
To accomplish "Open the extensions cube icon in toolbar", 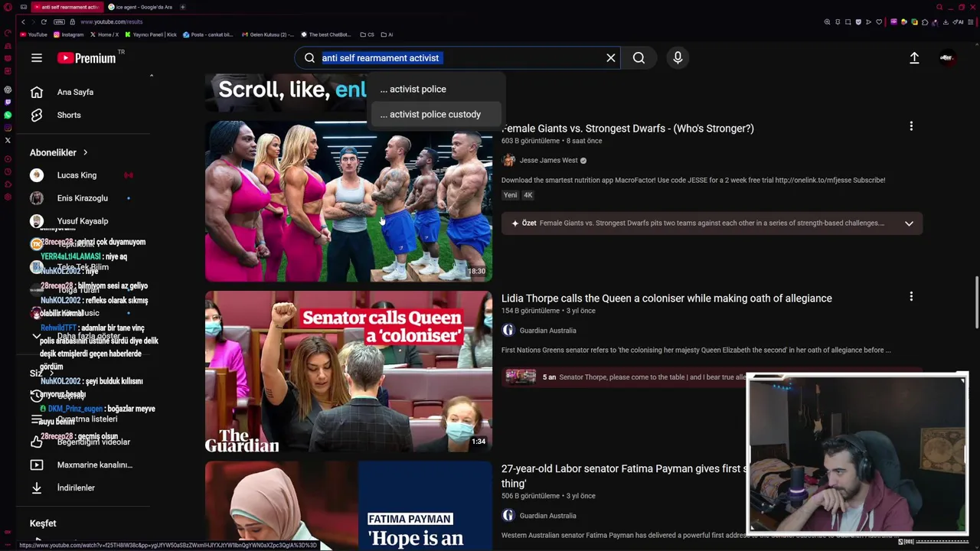I will 925,22.
